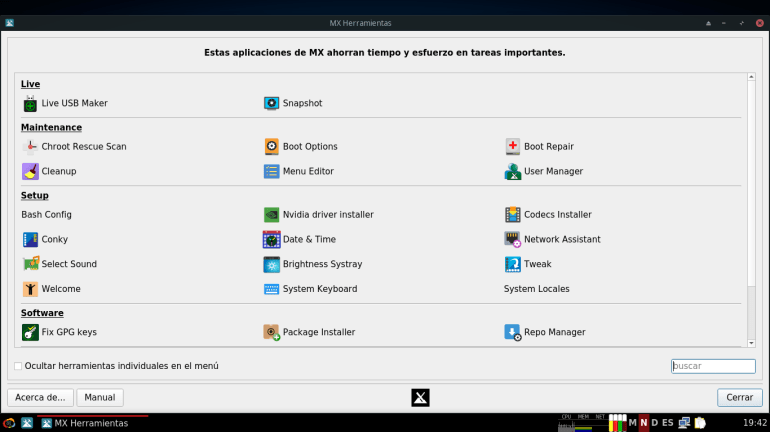The width and height of the screenshot is (770, 432).
Task: Enable 'Ocultar herramientas individuales en el menú' checkbox
Action: (x=18, y=366)
